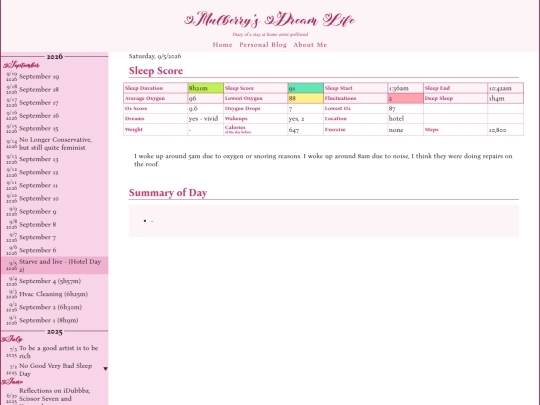Select Starve and live Hotel Day entry
Viewport: 540px width, 405px height.
click(60, 265)
